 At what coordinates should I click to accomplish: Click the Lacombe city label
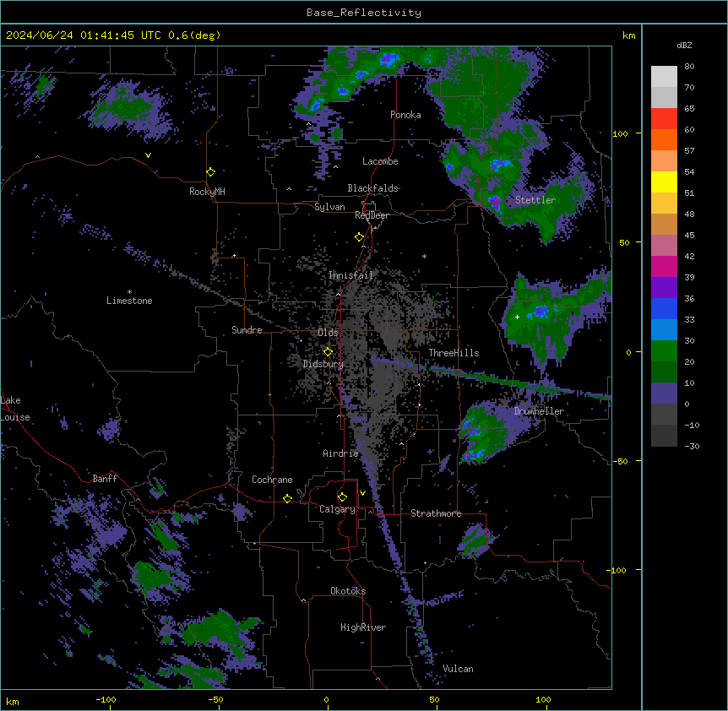click(x=380, y=161)
